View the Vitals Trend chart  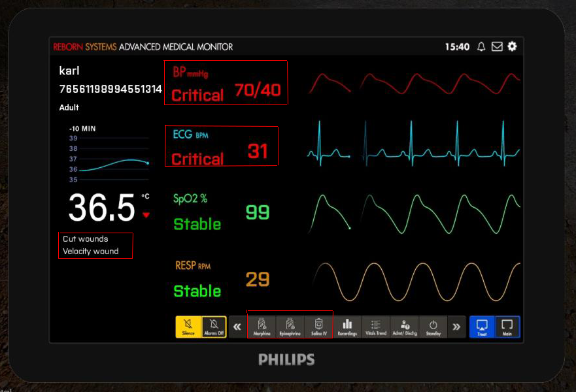pos(376,327)
